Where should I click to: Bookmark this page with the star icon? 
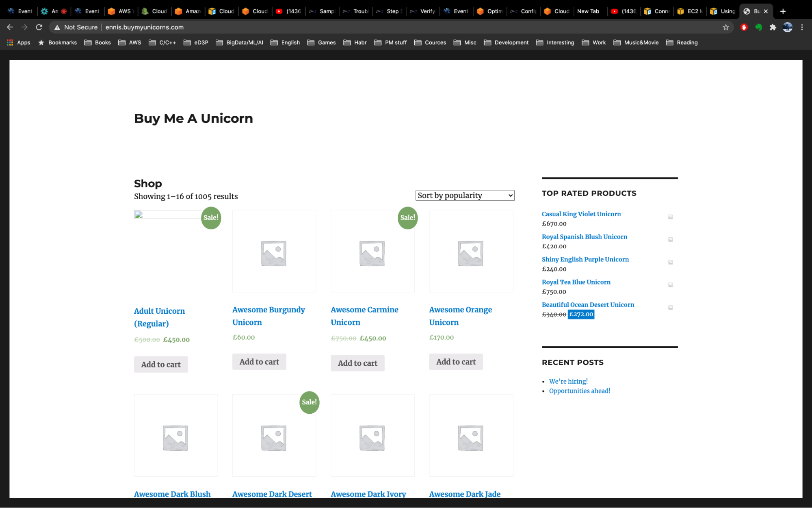[726, 27]
